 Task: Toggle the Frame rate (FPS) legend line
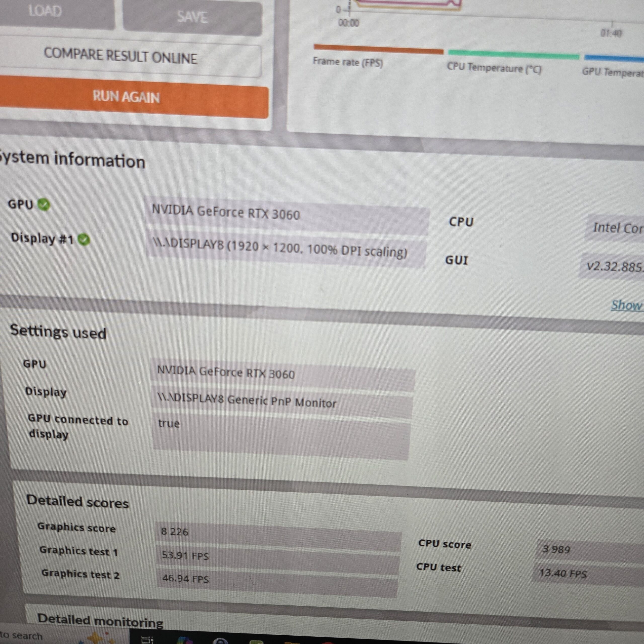click(x=347, y=62)
